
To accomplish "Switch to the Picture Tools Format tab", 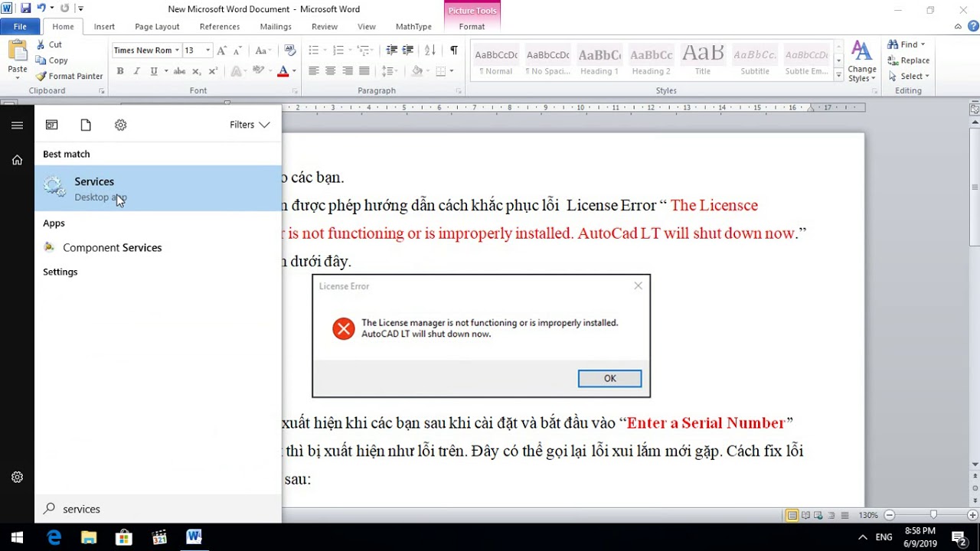I will coord(472,27).
